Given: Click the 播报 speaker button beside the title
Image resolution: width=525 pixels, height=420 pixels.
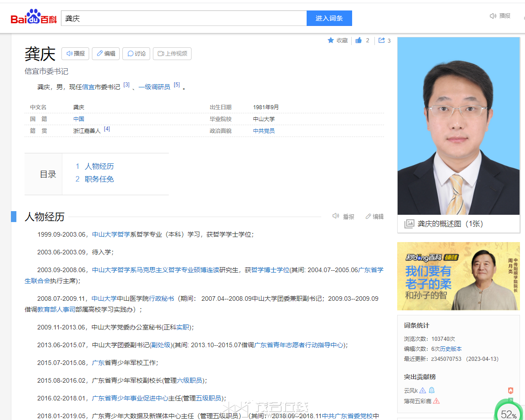Looking at the screenshot, I should click(x=76, y=54).
